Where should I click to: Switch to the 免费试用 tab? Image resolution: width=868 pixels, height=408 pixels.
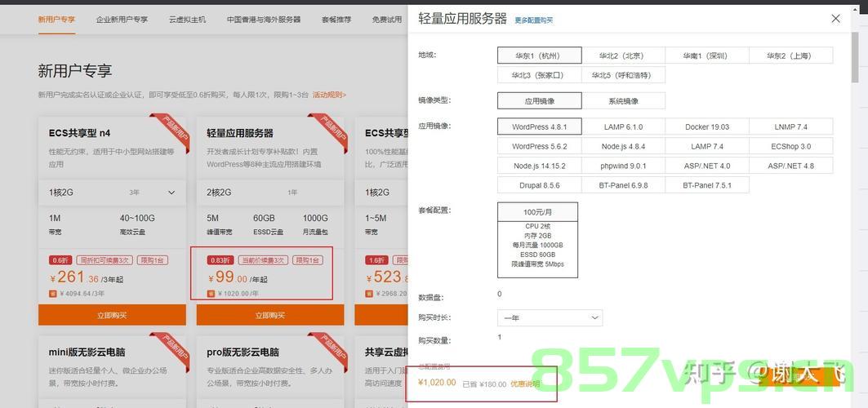[387, 20]
